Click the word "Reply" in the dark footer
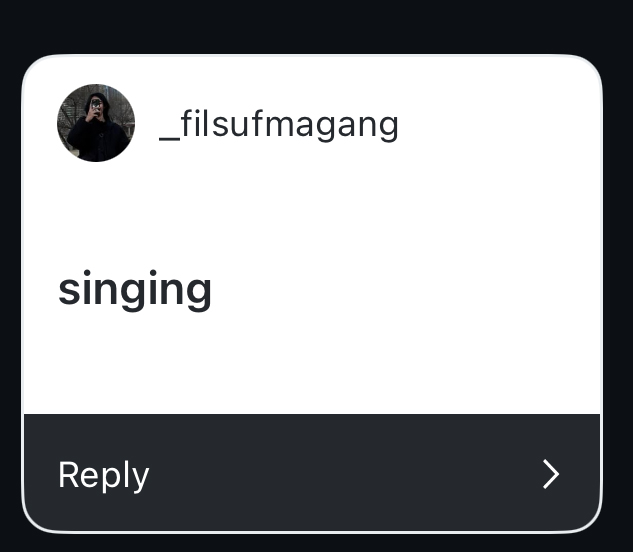Screen dimensions: 633x552 pyautogui.click(x=104, y=475)
